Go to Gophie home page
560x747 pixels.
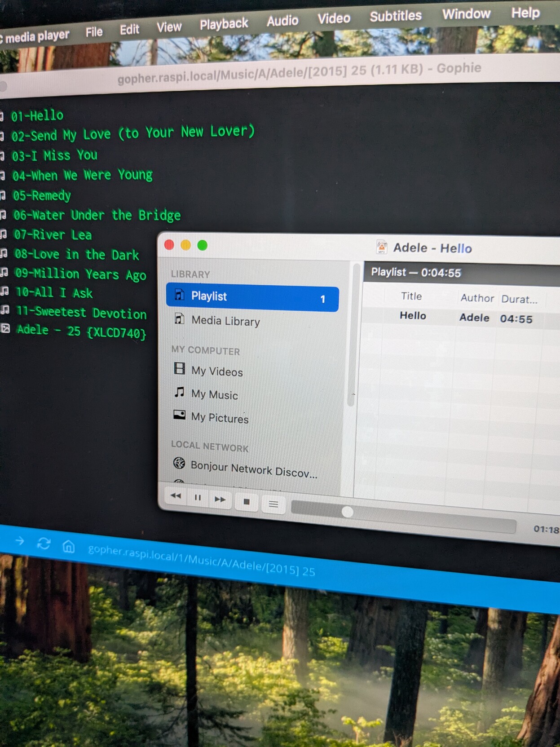(68, 546)
